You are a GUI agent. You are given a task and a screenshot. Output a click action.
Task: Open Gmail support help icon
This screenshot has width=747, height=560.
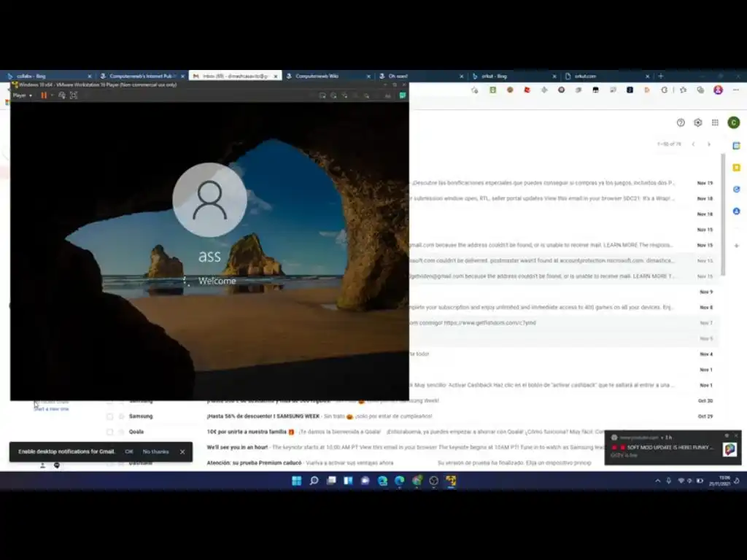(x=681, y=122)
